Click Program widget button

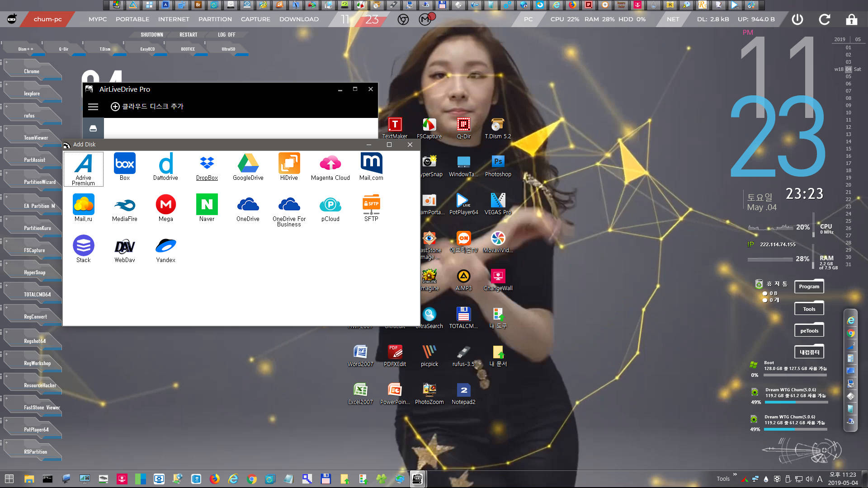pos(809,286)
